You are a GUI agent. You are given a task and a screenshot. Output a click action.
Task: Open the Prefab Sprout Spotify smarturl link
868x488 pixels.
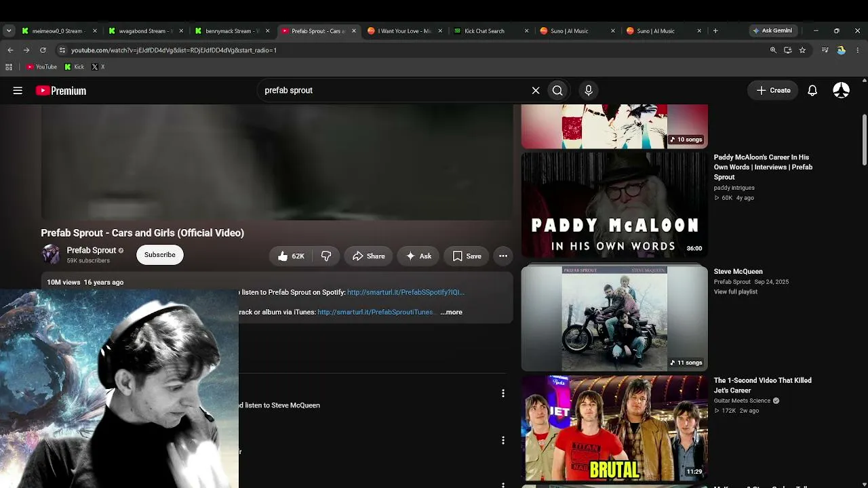[x=406, y=292]
